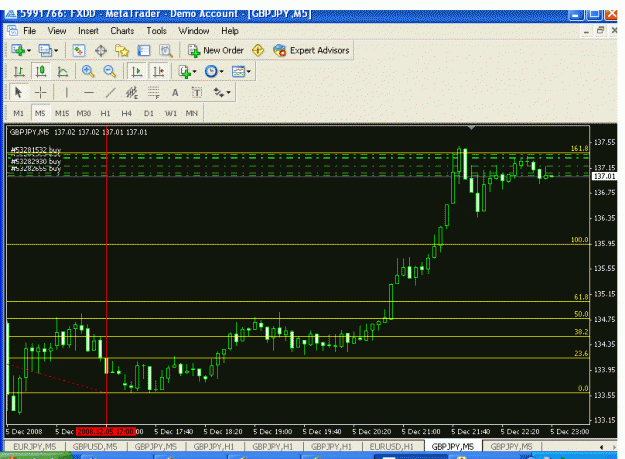Click the Fibonacci 161.8 level label
This screenshot has width=625, height=459.
(x=579, y=148)
